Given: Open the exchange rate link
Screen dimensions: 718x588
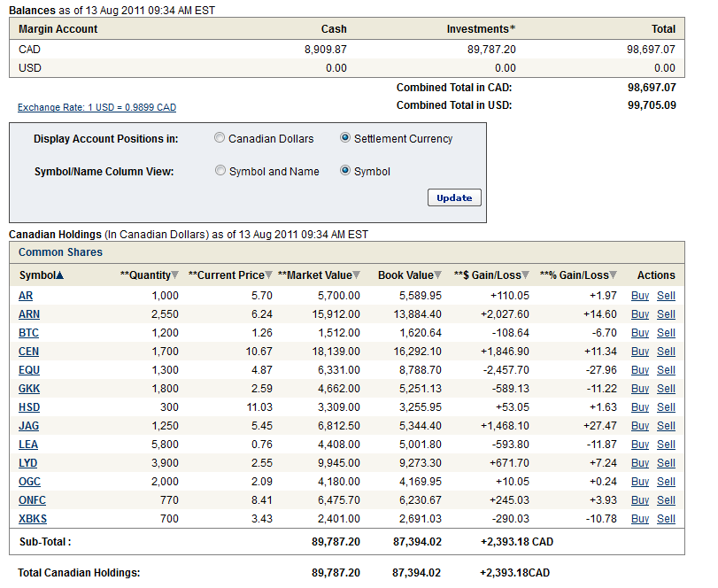Looking at the screenshot, I should coord(97,108).
